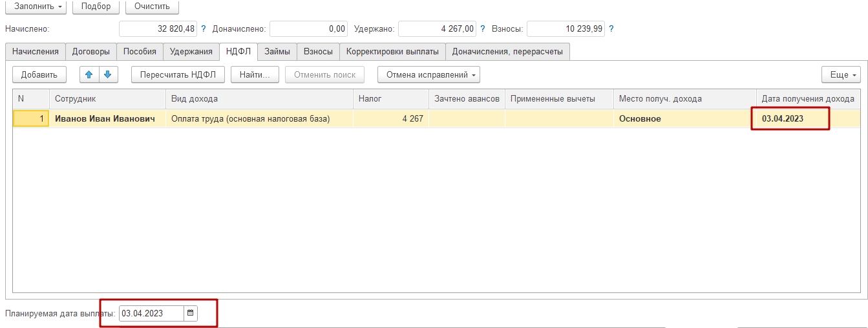Click the Начислено amount field
This screenshot has height=328, width=868.
pos(158,29)
